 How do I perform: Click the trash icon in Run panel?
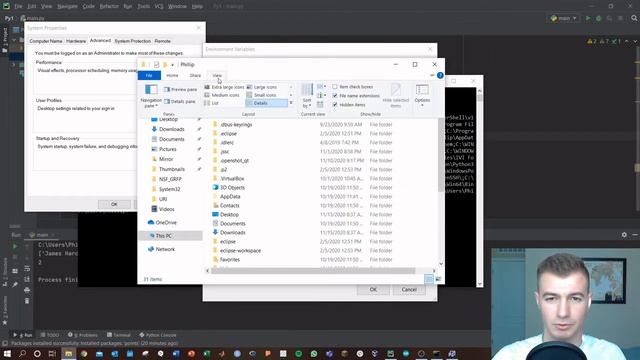27,301
